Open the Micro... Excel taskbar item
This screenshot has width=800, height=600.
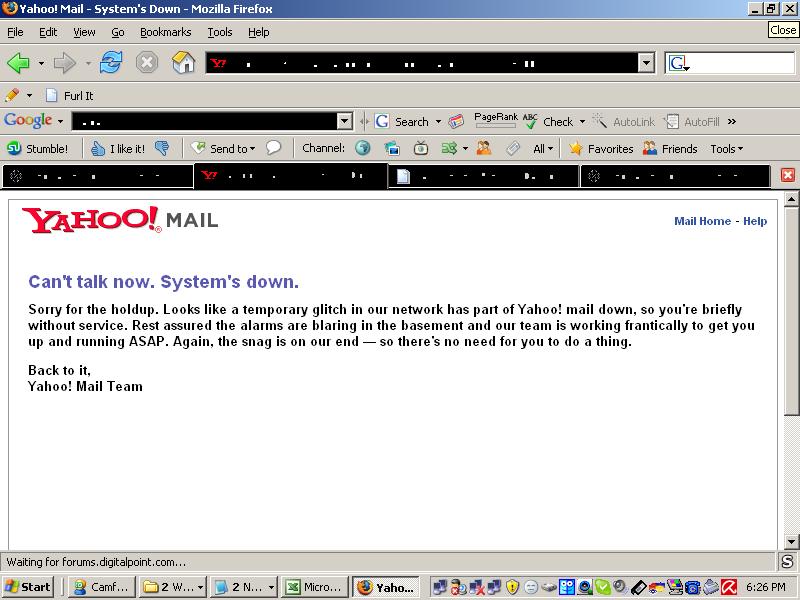(315, 587)
